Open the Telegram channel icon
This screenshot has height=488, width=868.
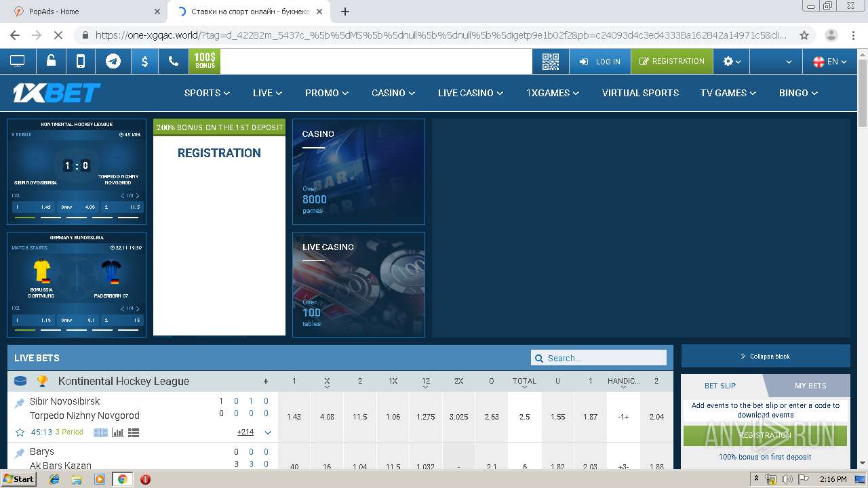click(x=113, y=62)
